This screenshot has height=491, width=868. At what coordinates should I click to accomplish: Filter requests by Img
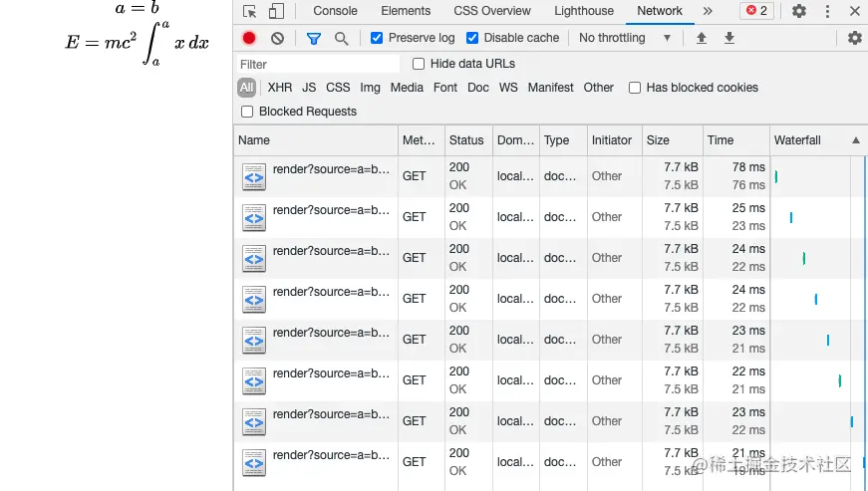tap(370, 88)
